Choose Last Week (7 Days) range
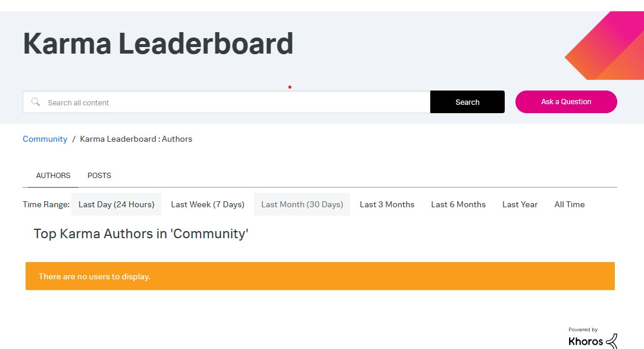Viewport: 644px width, 349px height. [208, 204]
